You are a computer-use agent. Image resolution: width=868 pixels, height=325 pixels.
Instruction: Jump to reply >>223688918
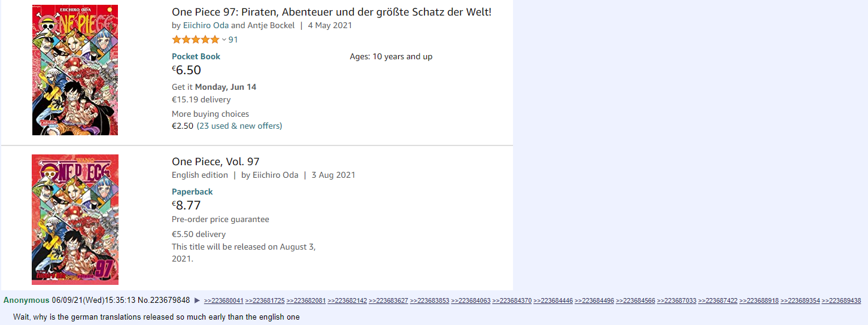(x=759, y=301)
